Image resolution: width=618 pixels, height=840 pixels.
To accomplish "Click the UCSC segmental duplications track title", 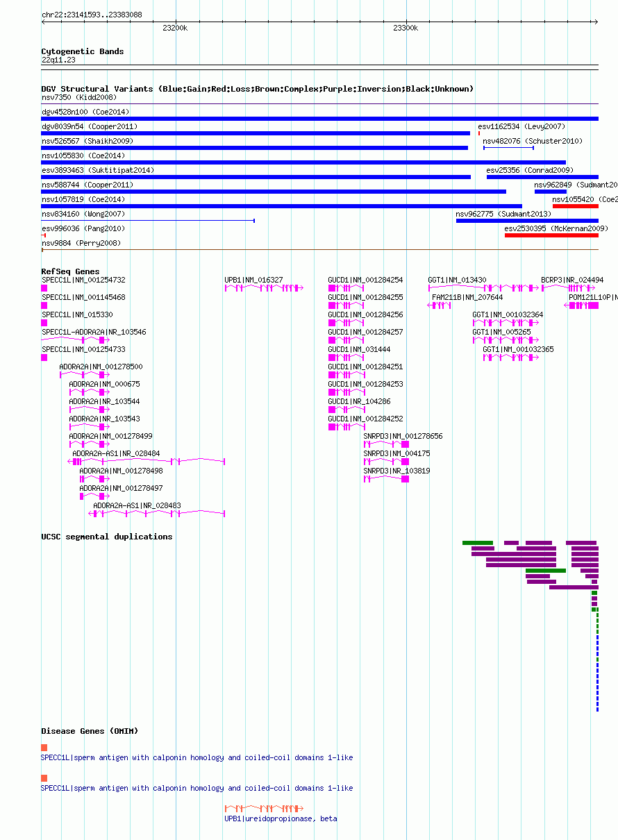I will pyautogui.click(x=106, y=537).
